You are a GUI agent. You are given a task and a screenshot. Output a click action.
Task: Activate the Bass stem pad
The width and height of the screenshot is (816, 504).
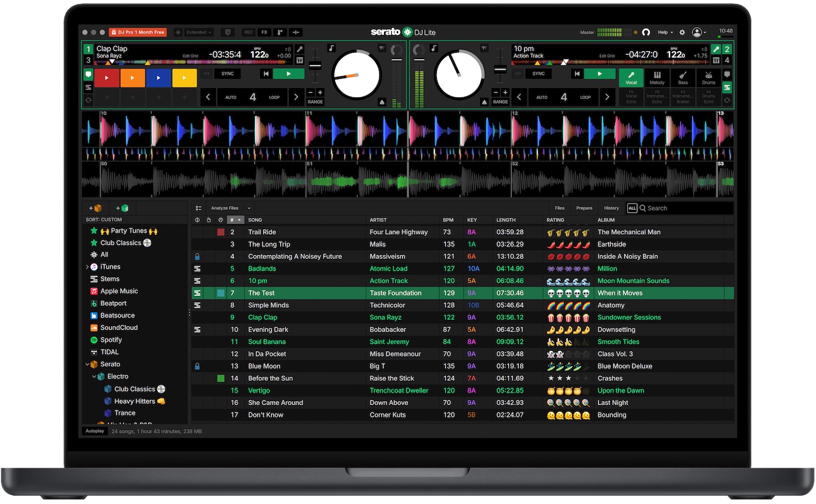tap(683, 78)
